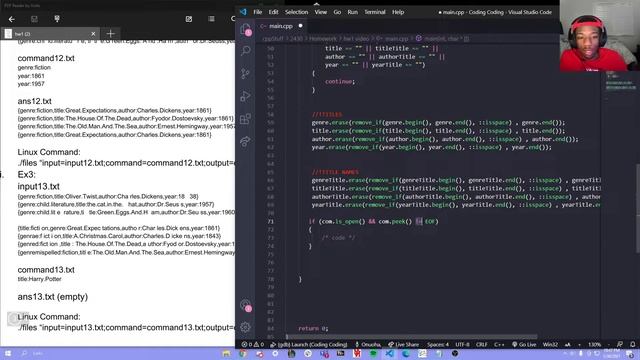Screen dimensions: 640x360
Task: Open the Run and Debug view
Action: click(x=245, y=96)
